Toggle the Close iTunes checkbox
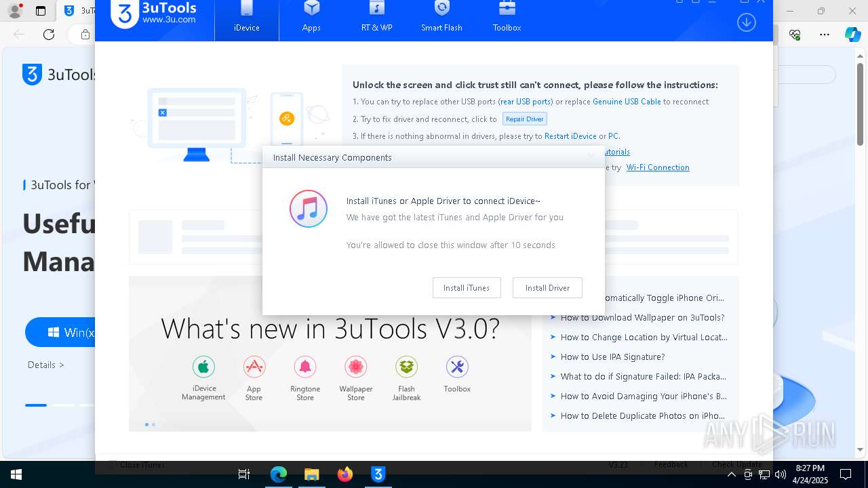 (113, 465)
